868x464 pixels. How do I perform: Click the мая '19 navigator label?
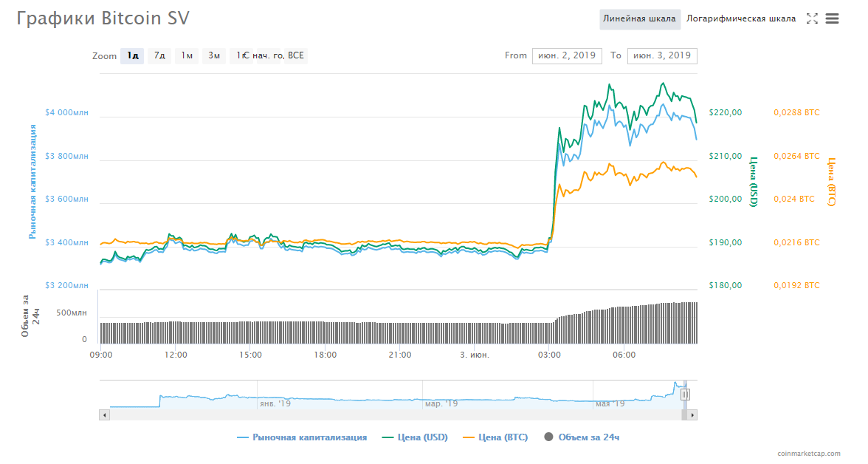tap(610, 403)
